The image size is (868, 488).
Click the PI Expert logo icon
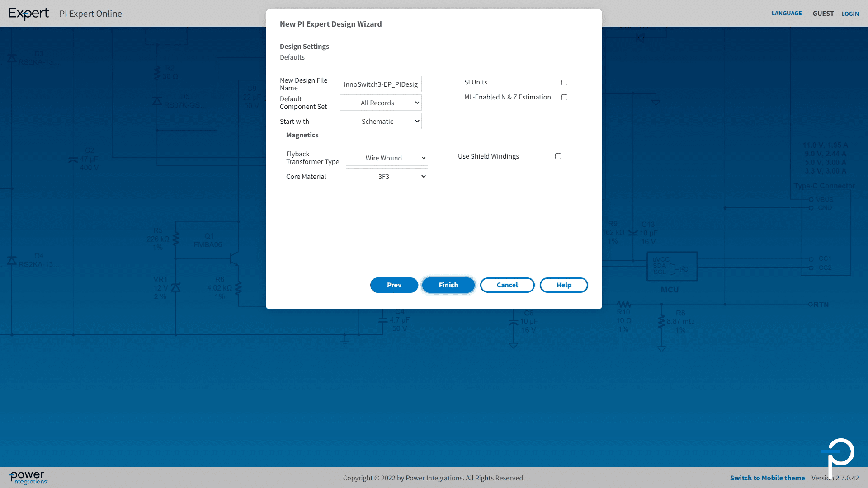(x=28, y=14)
